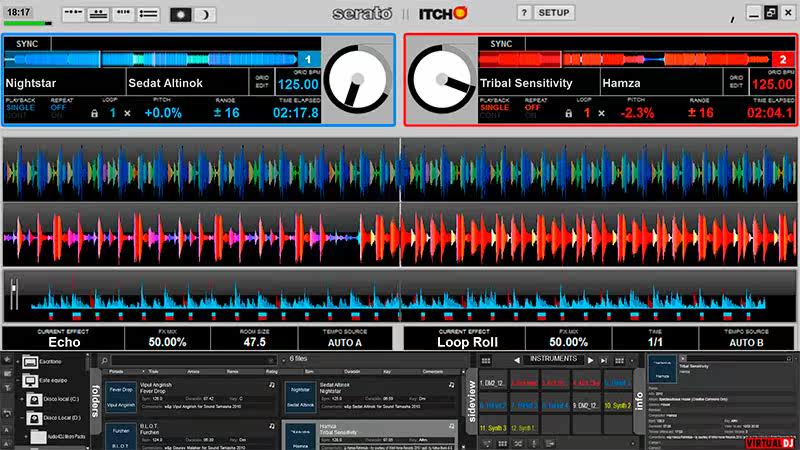The height and width of the screenshot is (450, 800).
Task: Click the favorites star icon in sidebar
Action: coord(7,360)
